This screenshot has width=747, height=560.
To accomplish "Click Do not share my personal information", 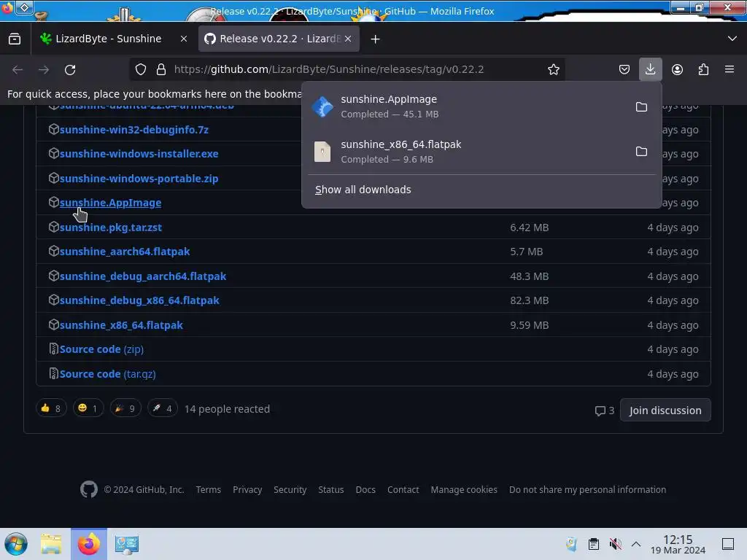I will coord(587,489).
